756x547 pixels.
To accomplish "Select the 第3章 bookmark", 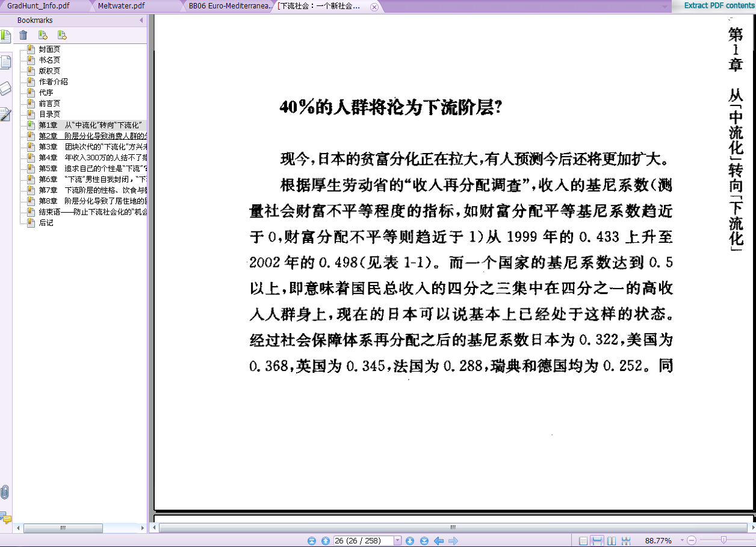I will (93, 147).
